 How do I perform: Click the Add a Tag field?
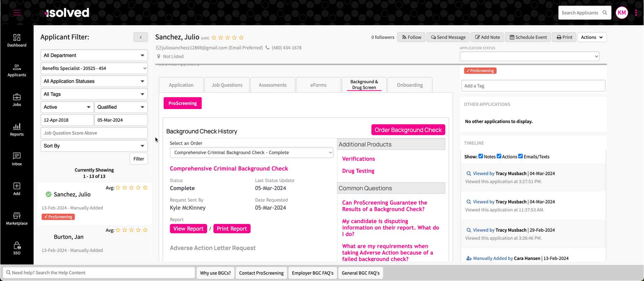pos(533,86)
